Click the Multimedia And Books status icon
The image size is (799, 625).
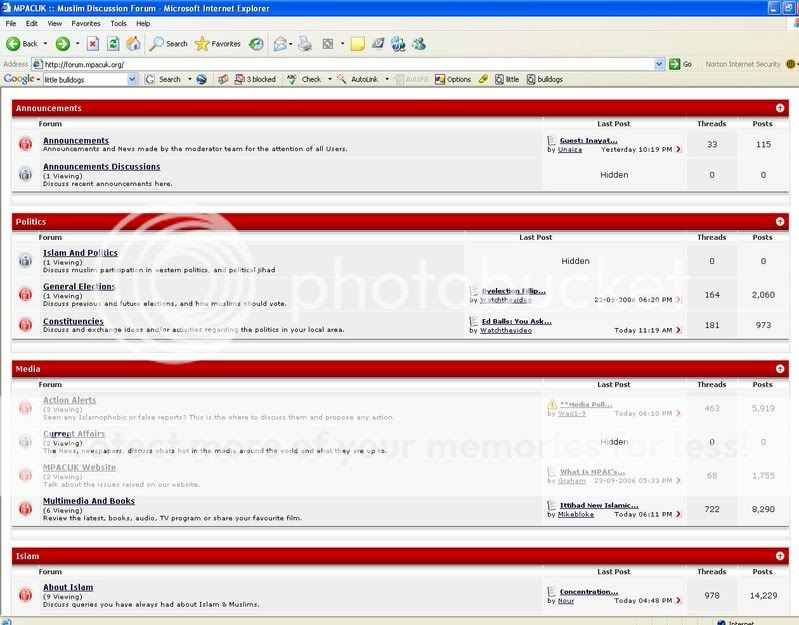pyautogui.click(x=25, y=508)
